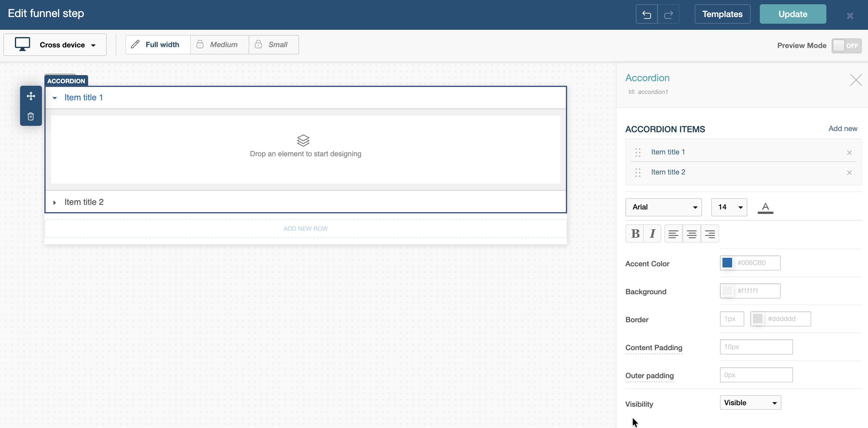Align text left
Viewport: 868px width, 428px height.
(673, 233)
